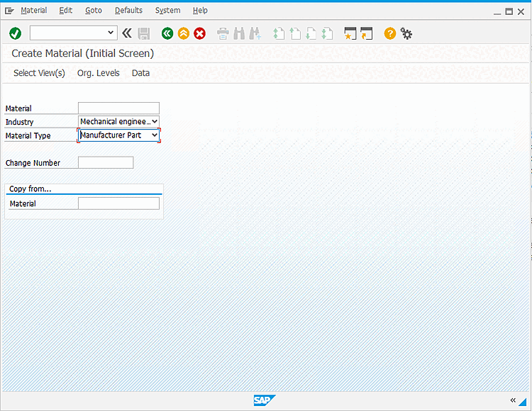
Task: Click the Org. Levels button
Action: click(99, 73)
